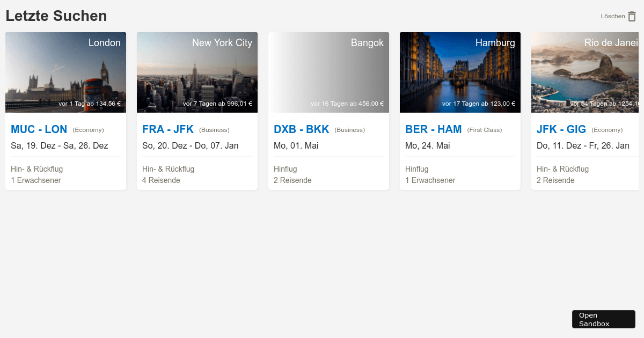The height and width of the screenshot is (338, 644).
Task: Select the Bangok placeholder image
Action: (328, 72)
